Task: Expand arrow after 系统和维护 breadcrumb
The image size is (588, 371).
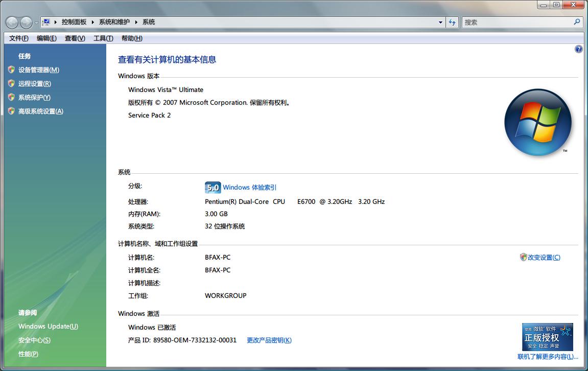Action: coord(136,22)
